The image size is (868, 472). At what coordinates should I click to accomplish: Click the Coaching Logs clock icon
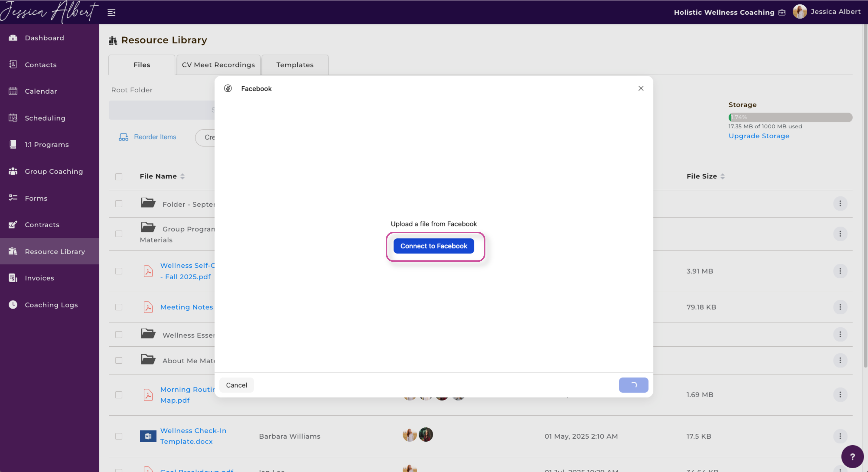click(x=13, y=304)
